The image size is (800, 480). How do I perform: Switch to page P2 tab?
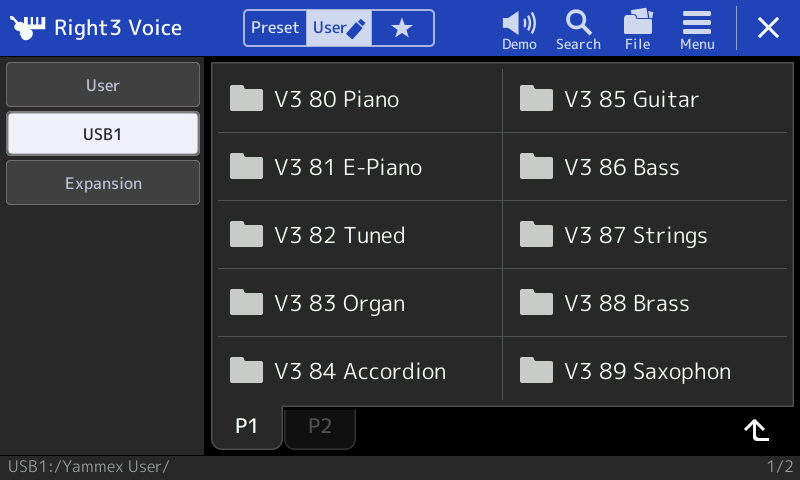click(320, 426)
